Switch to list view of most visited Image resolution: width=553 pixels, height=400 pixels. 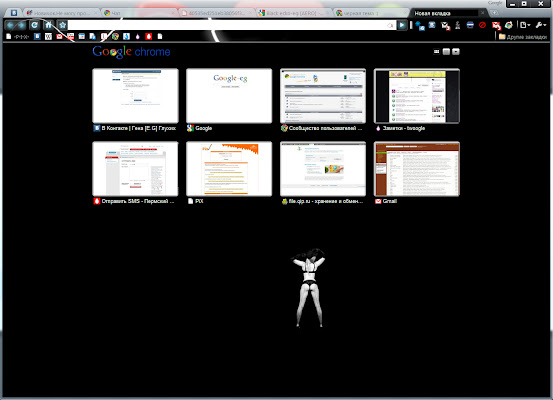(446, 51)
